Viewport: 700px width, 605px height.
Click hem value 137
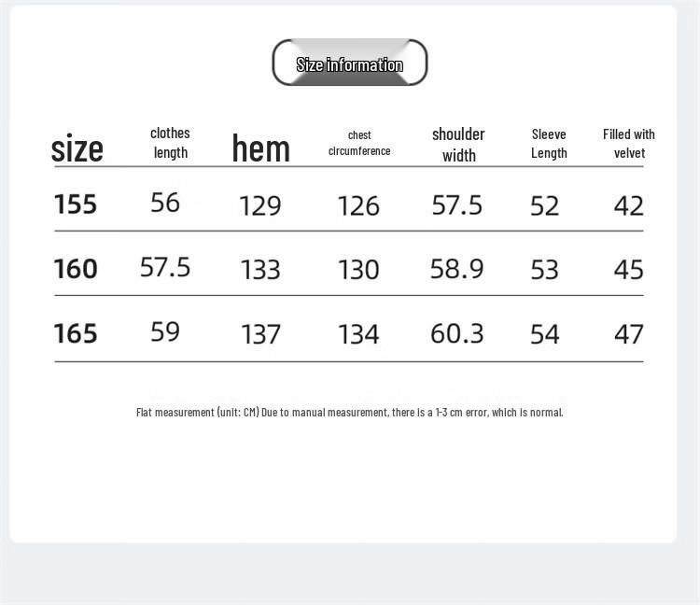tap(260, 334)
